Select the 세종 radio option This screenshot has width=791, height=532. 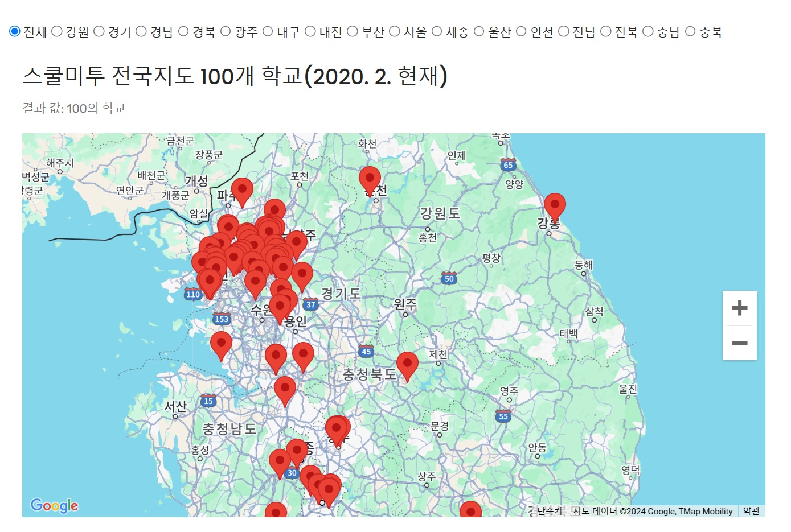coord(437,31)
